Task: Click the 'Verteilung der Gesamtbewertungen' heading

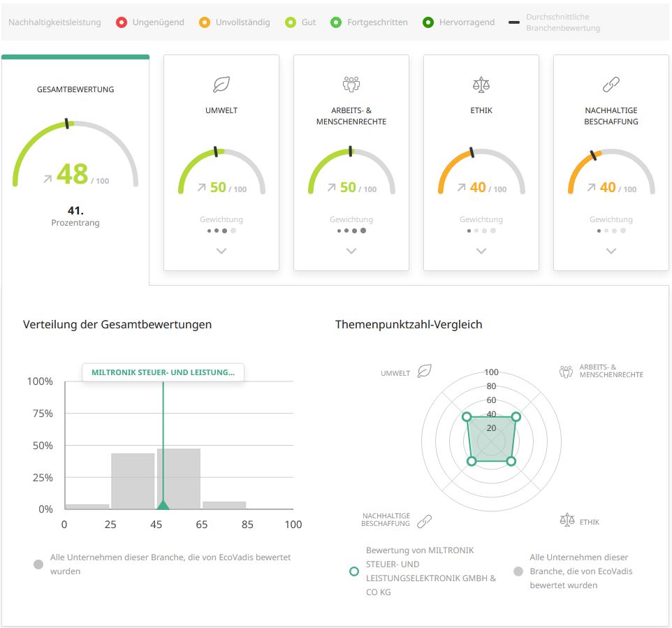Action: [x=117, y=325]
